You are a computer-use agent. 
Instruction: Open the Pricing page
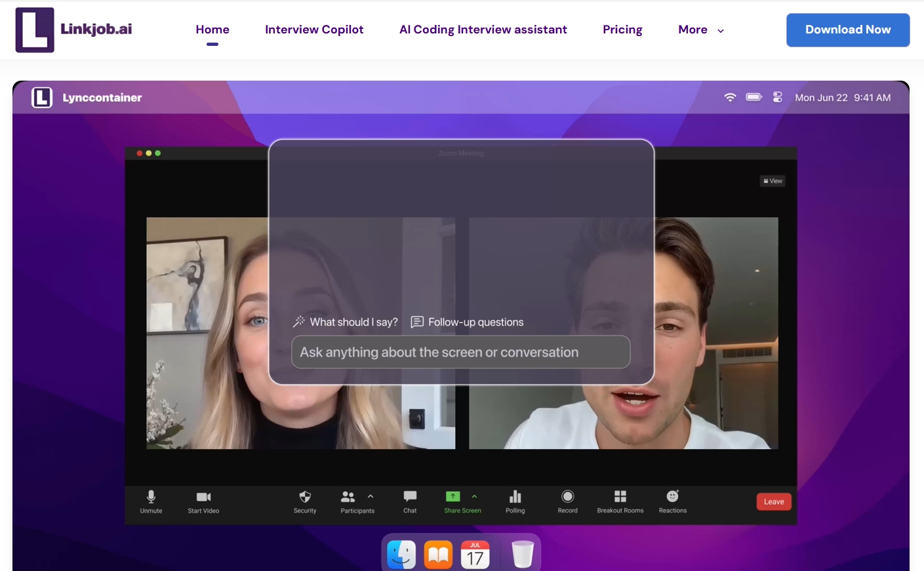pyautogui.click(x=622, y=30)
